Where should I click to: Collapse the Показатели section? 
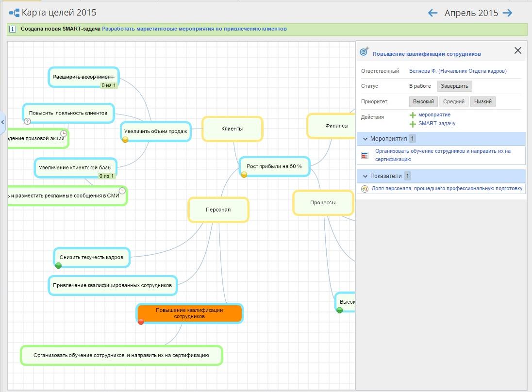click(365, 176)
